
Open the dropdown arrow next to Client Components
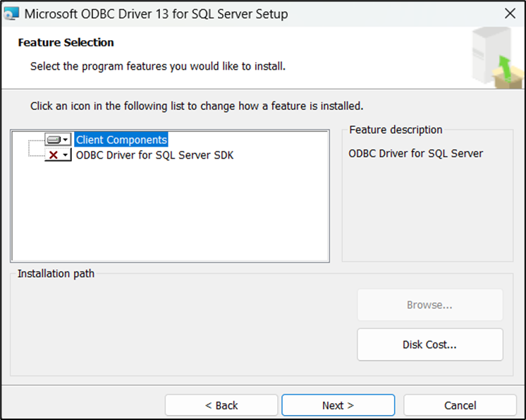coord(66,140)
